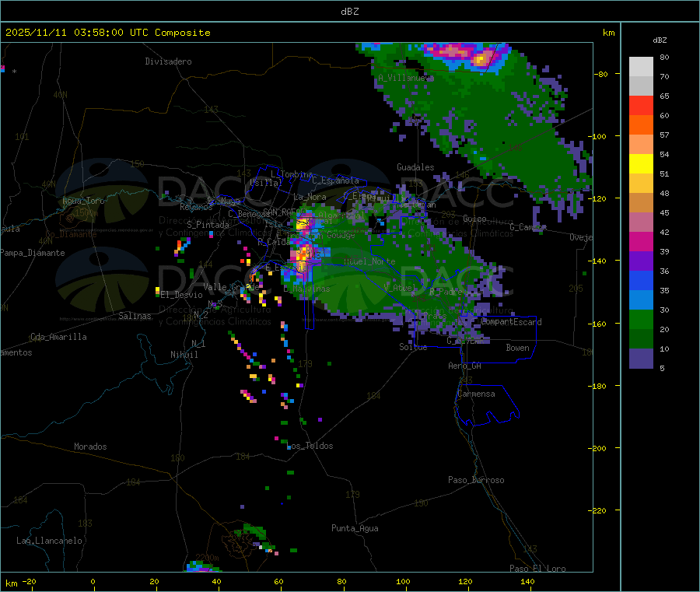
Task: Click the Lag.Llancanelo place label
Action: [49, 541]
